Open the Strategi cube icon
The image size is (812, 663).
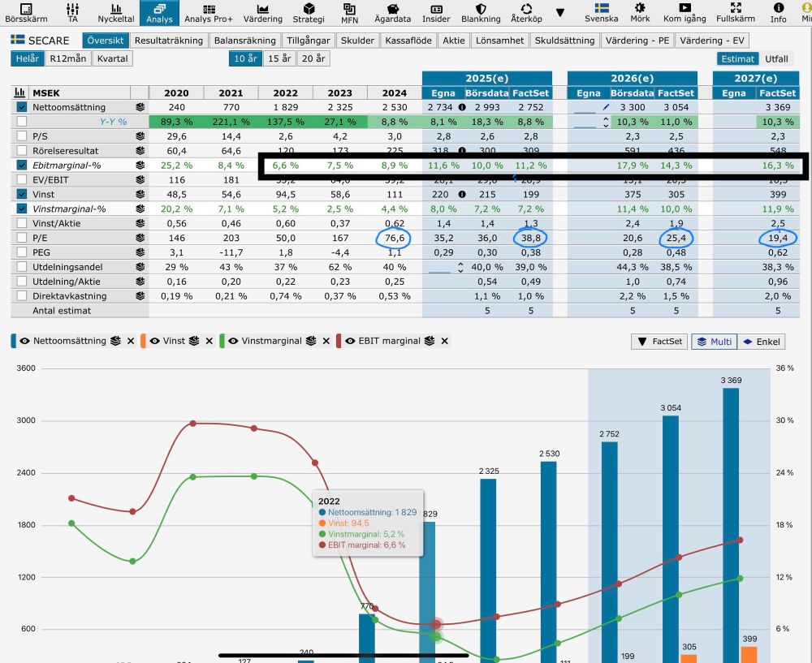click(309, 13)
